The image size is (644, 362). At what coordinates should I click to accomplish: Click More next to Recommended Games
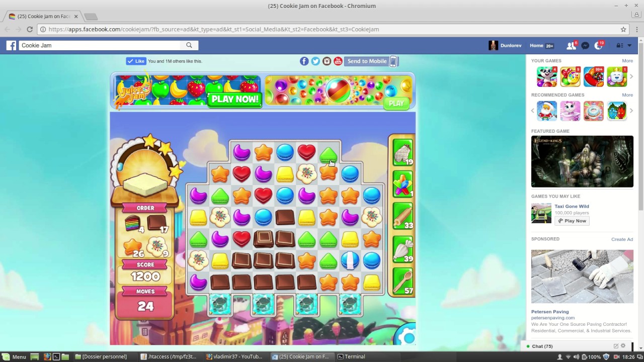pos(627,95)
